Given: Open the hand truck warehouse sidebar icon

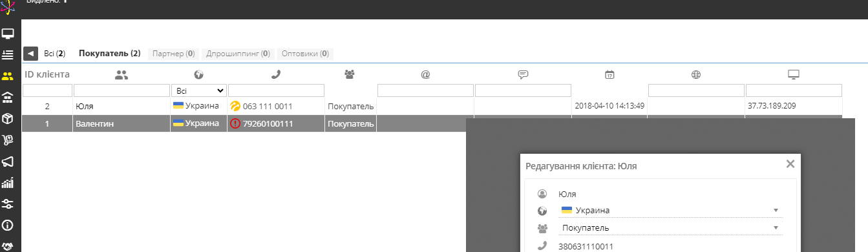Looking at the screenshot, I should click(8, 140).
